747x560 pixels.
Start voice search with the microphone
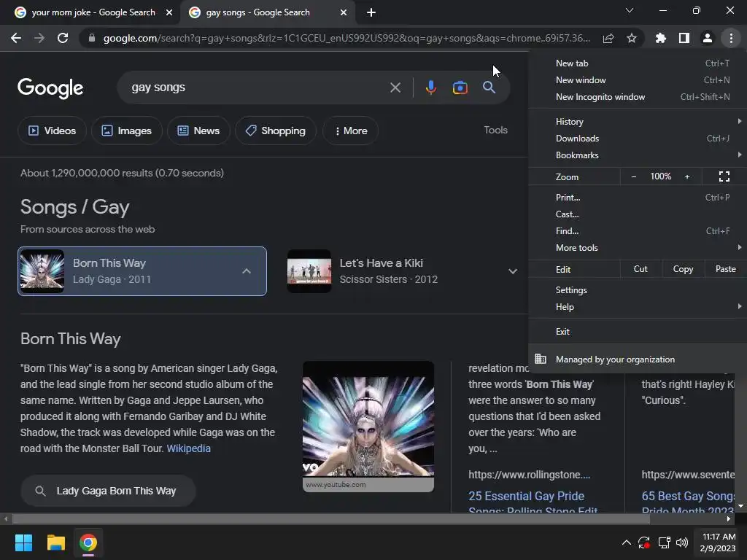point(430,87)
